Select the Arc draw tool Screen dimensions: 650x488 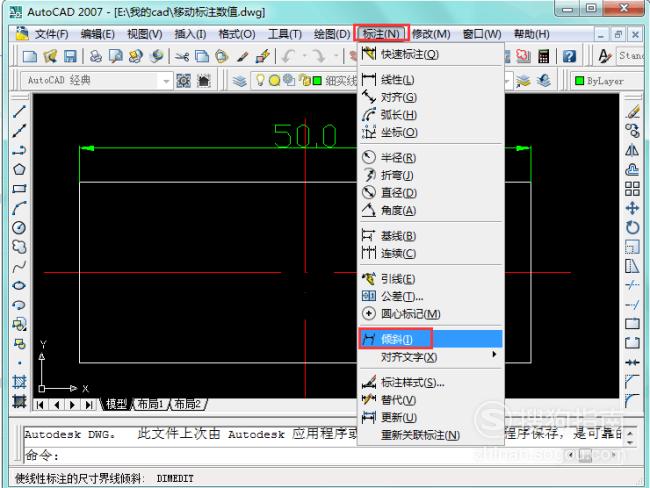click(x=19, y=208)
